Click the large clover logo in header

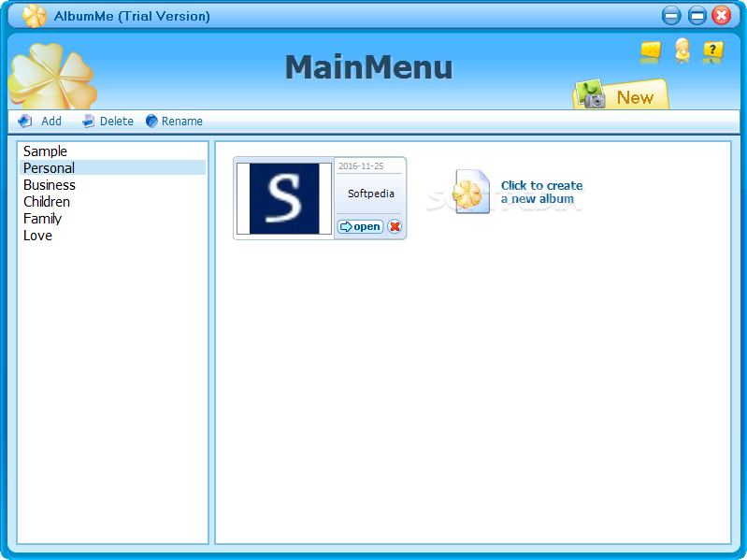52,76
